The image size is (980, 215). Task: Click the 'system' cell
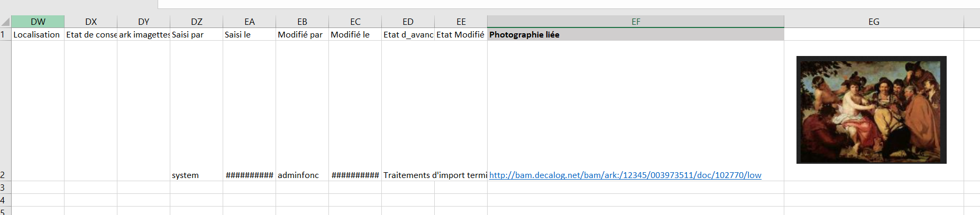coord(186,175)
